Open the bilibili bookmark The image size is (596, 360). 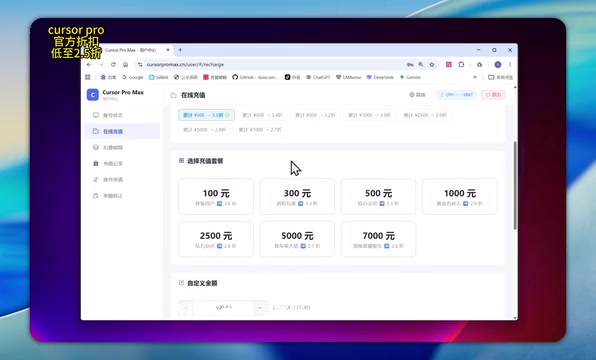pos(159,77)
